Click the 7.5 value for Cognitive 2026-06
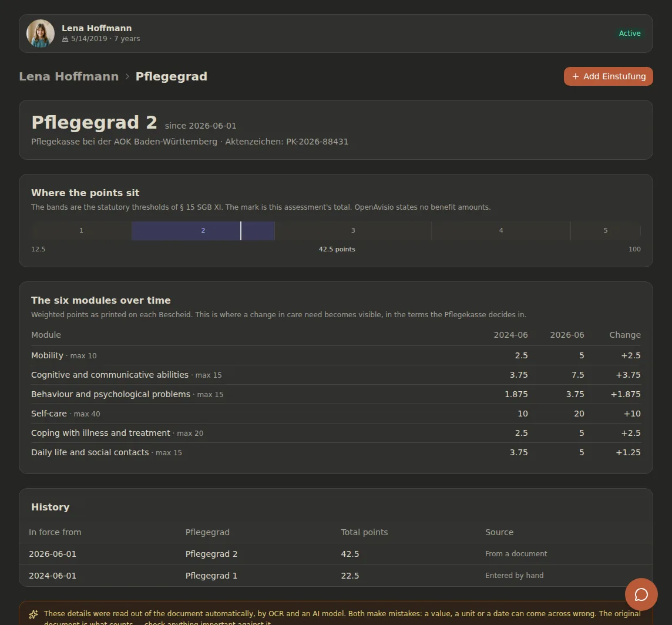The width and height of the screenshot is (672, 625). pos(577,375)
